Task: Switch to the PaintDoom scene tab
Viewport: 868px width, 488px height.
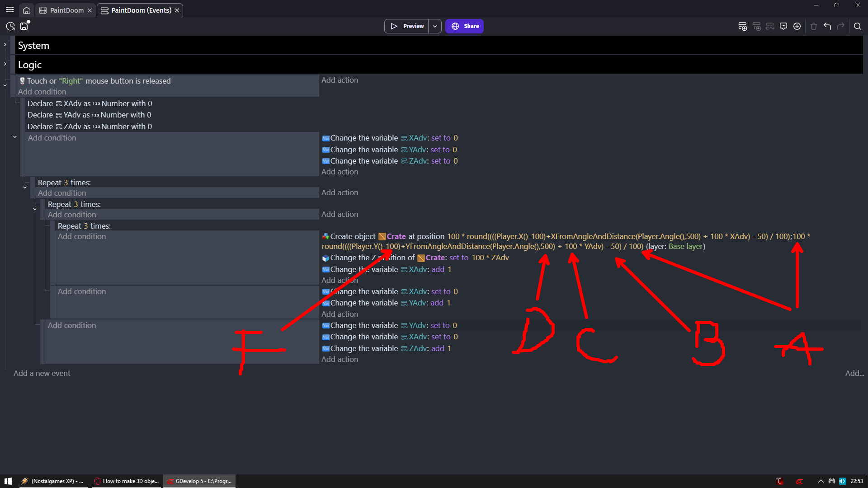Action: coord(66,10)
